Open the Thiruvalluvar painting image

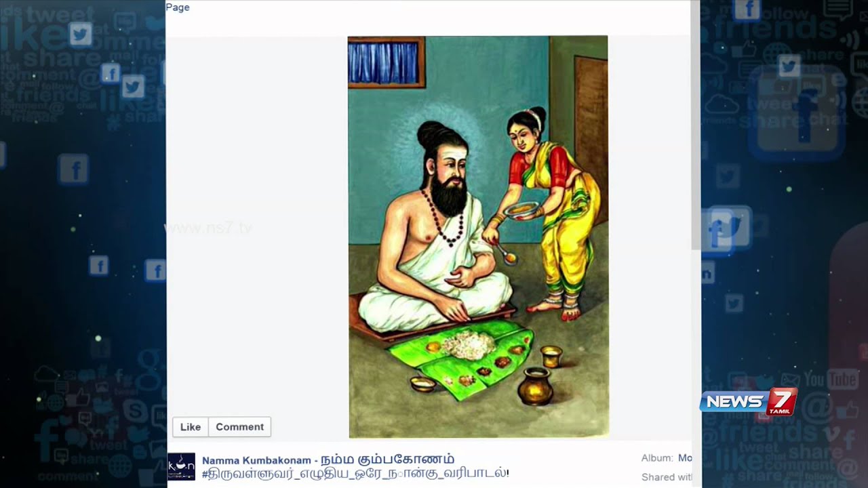point(478,237)
